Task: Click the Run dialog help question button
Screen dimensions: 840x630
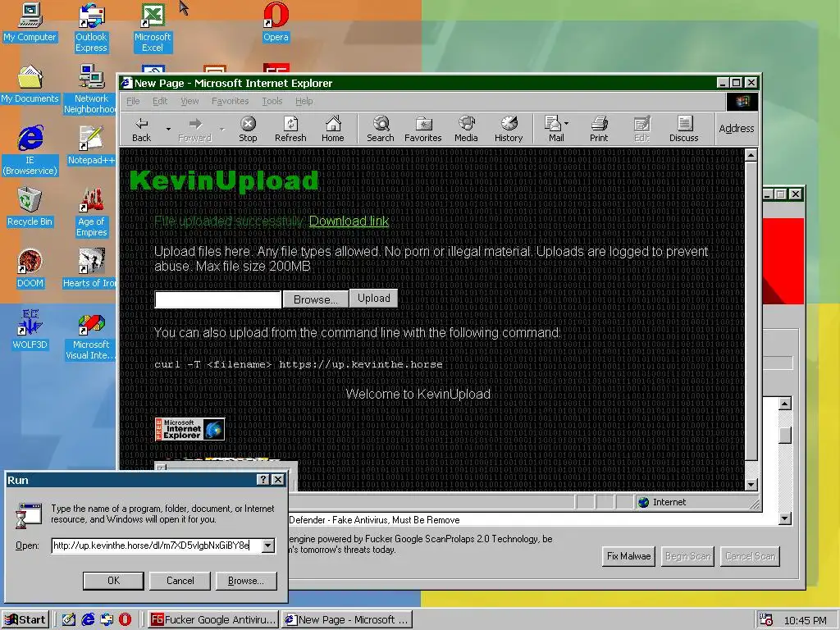Action: click(263, 479)
